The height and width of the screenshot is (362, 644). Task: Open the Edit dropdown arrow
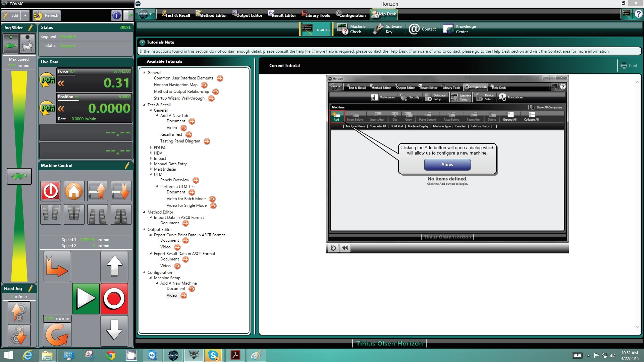[x=25, y=15]
